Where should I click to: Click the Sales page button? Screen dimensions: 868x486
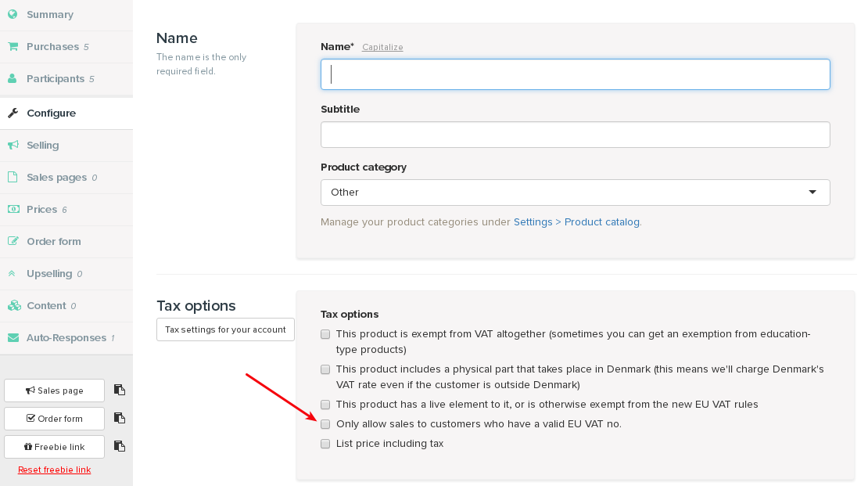[x=54, y=390]
